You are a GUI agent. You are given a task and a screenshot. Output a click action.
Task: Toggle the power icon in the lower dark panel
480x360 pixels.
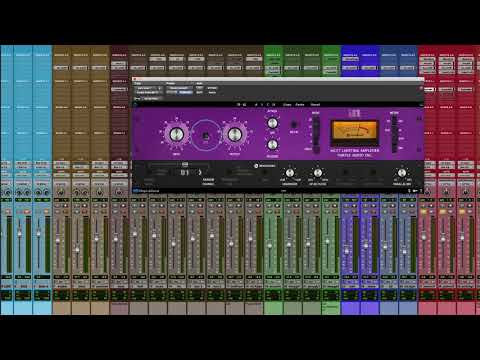pyautogui.click(x=256, y=166)
